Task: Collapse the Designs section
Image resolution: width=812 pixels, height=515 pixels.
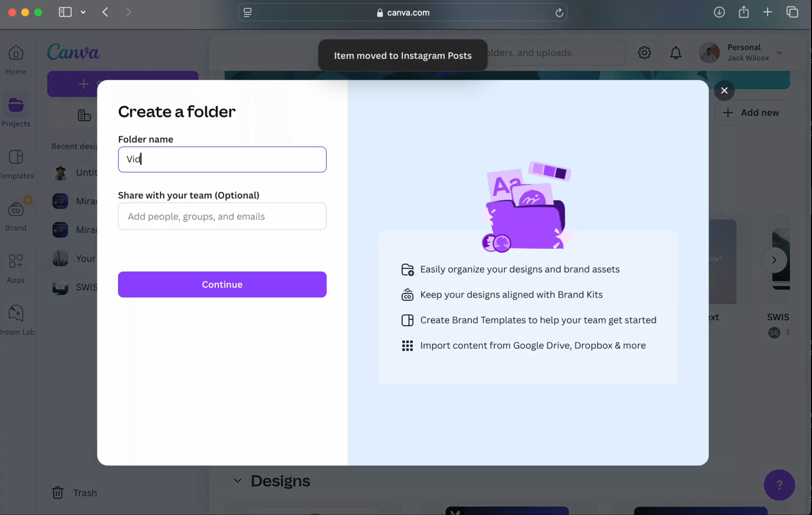Action: coord(238,481)
